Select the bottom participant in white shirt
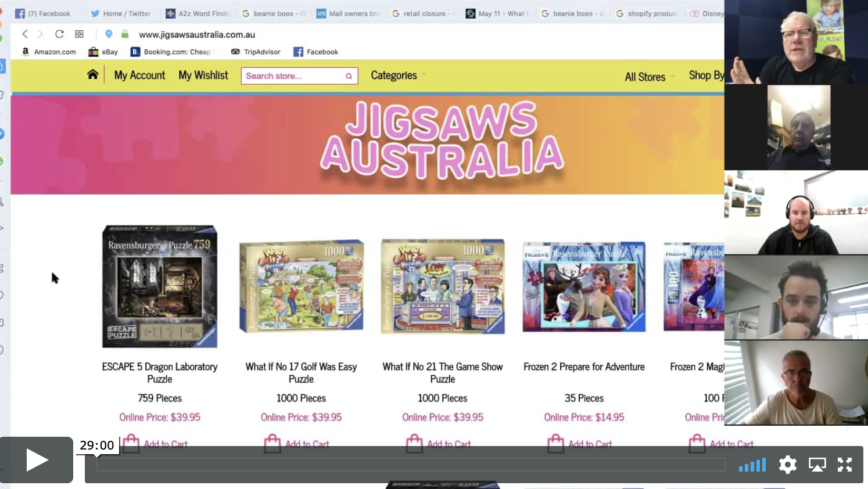 tap(796, 383)
